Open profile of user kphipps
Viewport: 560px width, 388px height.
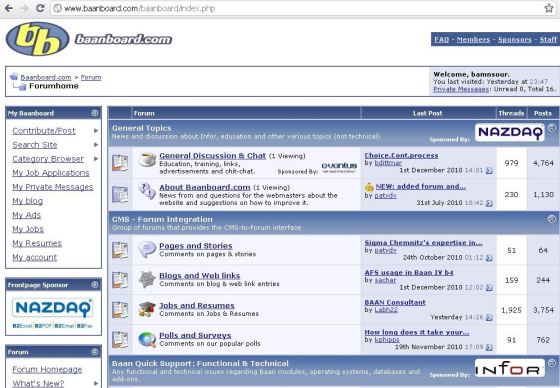pos(387,339)
